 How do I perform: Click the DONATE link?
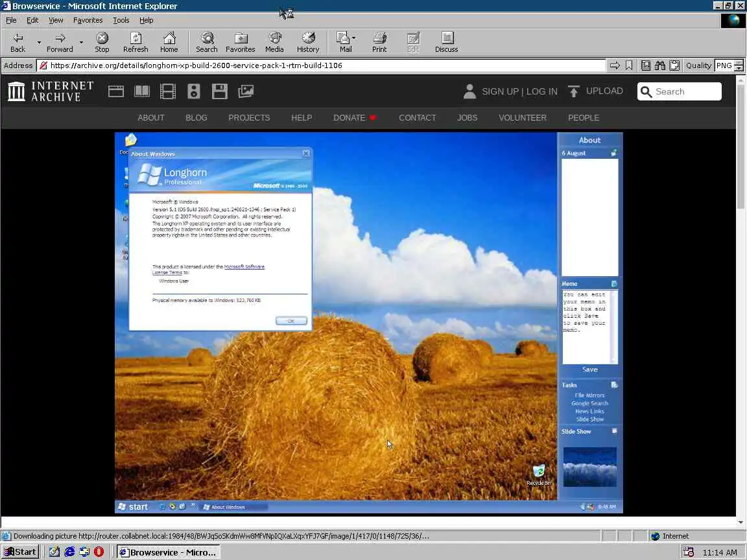(x=355, y=117)
